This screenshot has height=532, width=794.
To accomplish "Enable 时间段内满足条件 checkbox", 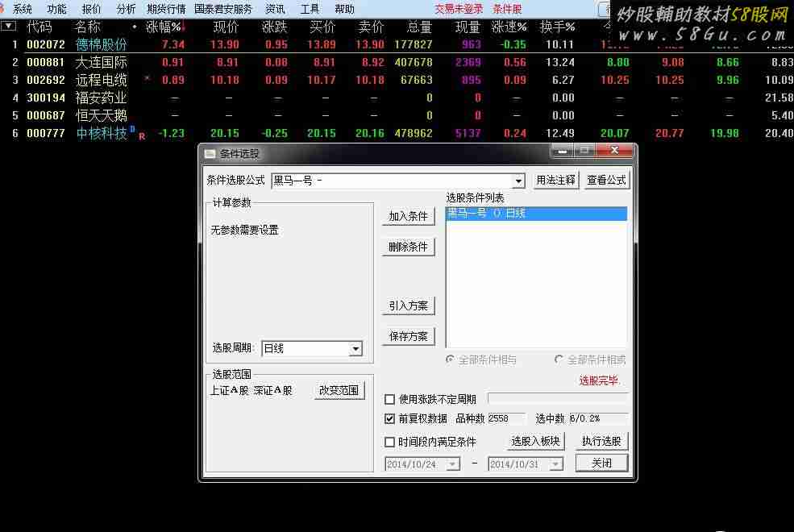I will 389,442.
